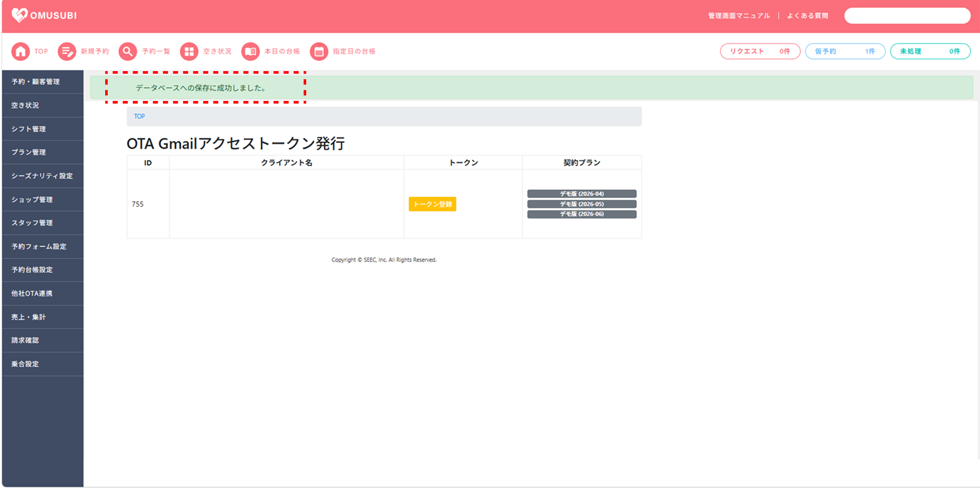This screenshot has height=489, width=980.
Task: Show リクエスト 0件 list
Action: (760, 52)
